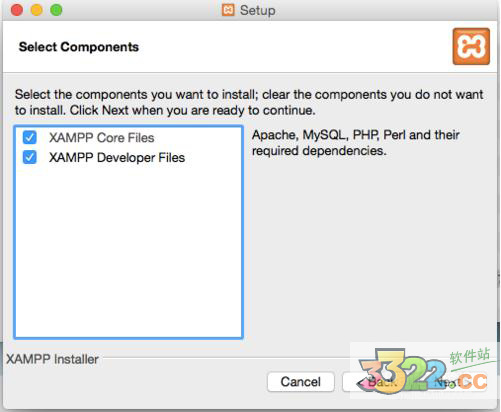This screenshot has width=501, height=412.
Task: Click the small XAMPP icon beside Setup title
Action: (228, 10)
